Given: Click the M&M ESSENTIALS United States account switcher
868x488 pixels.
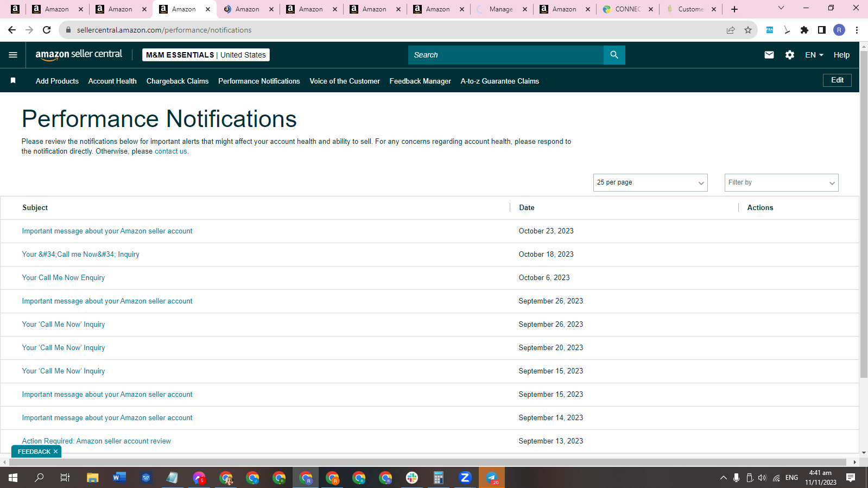Looking at the screenshot, I should 206,55.
